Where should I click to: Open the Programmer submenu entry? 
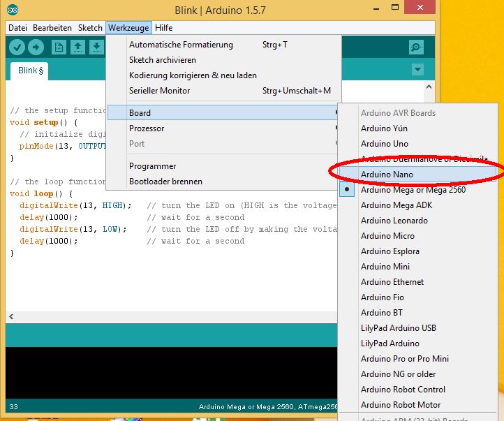(222, 166)
